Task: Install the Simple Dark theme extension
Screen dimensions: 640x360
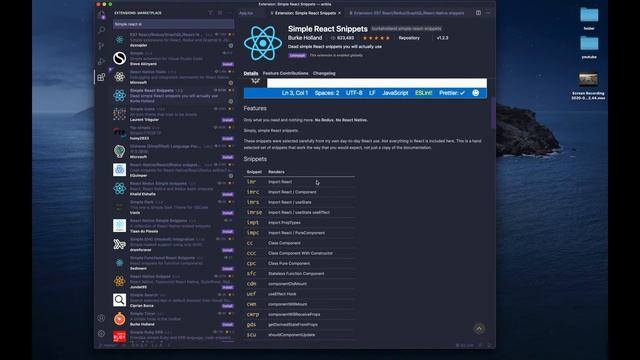Action: (x=228, y=213)
